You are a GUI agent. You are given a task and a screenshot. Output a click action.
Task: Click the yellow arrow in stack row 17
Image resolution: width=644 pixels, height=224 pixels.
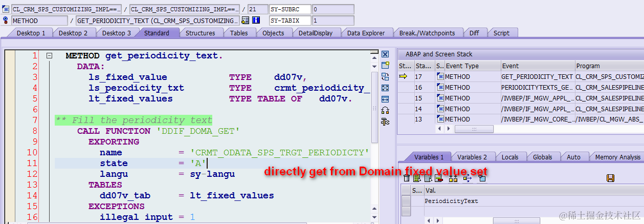tap(404, 76)
